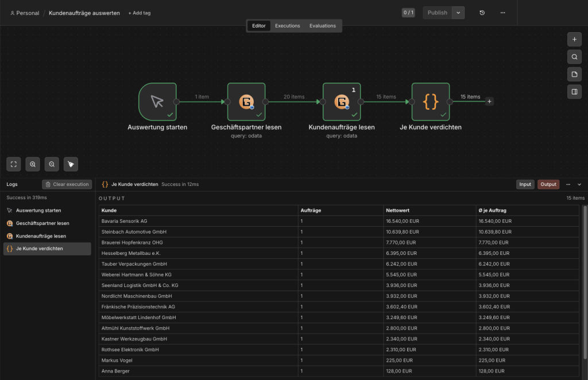Screen dimensions: 588x380
Task: Select the Kundenaufträge lesen node
Action: coord(342,102)
